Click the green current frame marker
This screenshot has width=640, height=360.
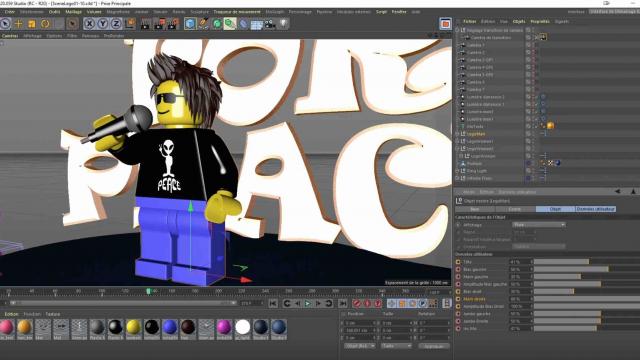click(x=149, y=291)
